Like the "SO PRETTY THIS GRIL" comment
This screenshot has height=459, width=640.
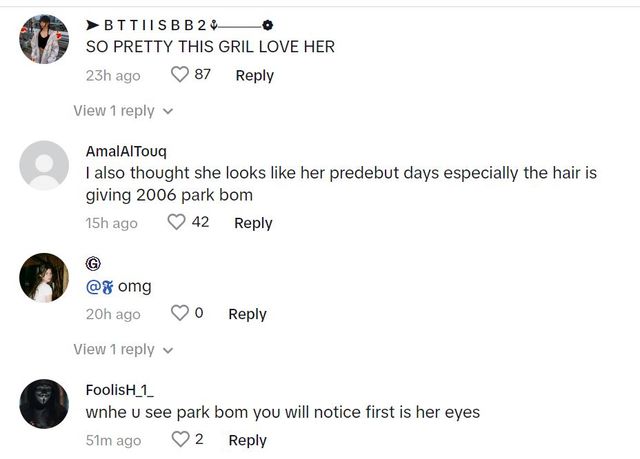click(x=180, y=75)
